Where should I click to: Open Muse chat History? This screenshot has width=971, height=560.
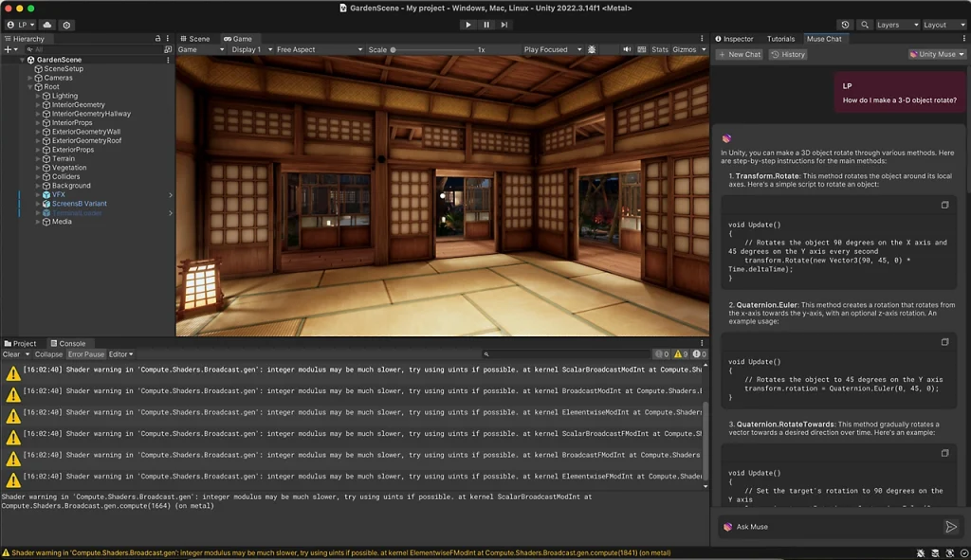[x=788, y=54]
